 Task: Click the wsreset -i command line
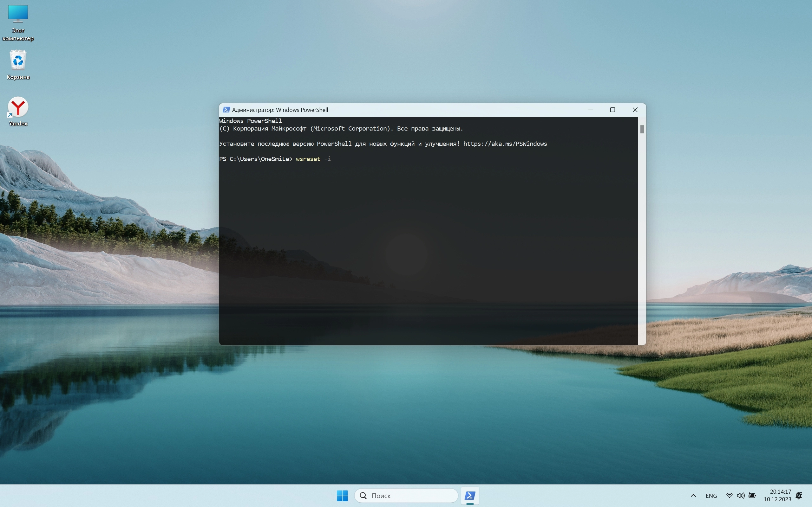[313, 159]
